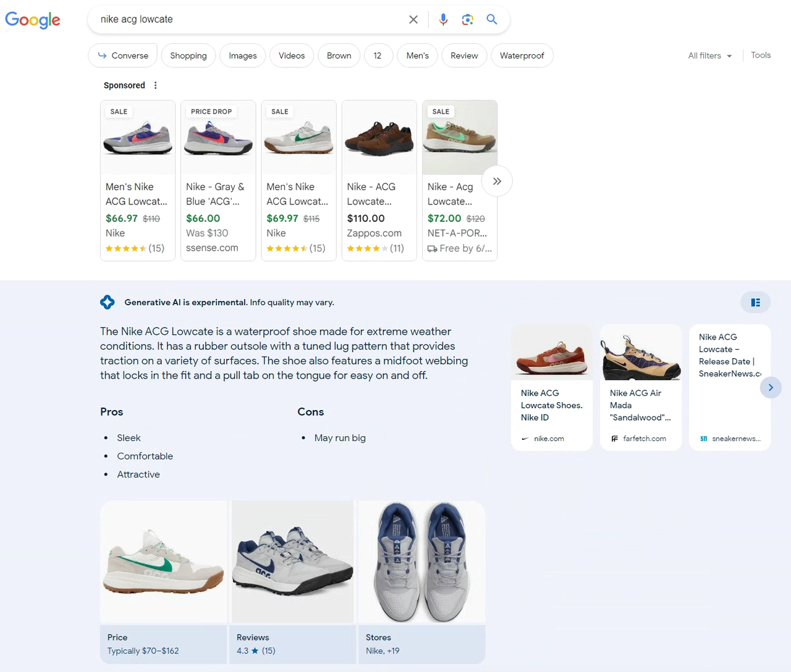Toggle the AI result layout view icon
The image size is (791, 672).
point(755,302)
